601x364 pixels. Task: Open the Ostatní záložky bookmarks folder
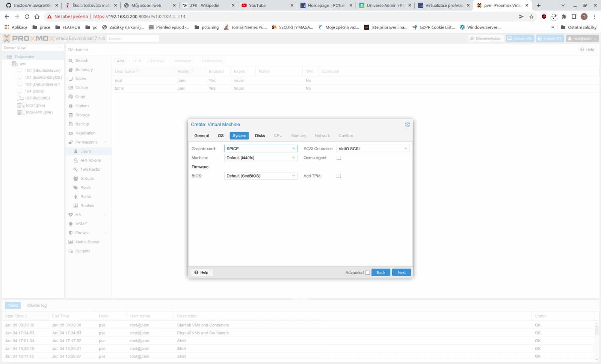tap(578, 27)
